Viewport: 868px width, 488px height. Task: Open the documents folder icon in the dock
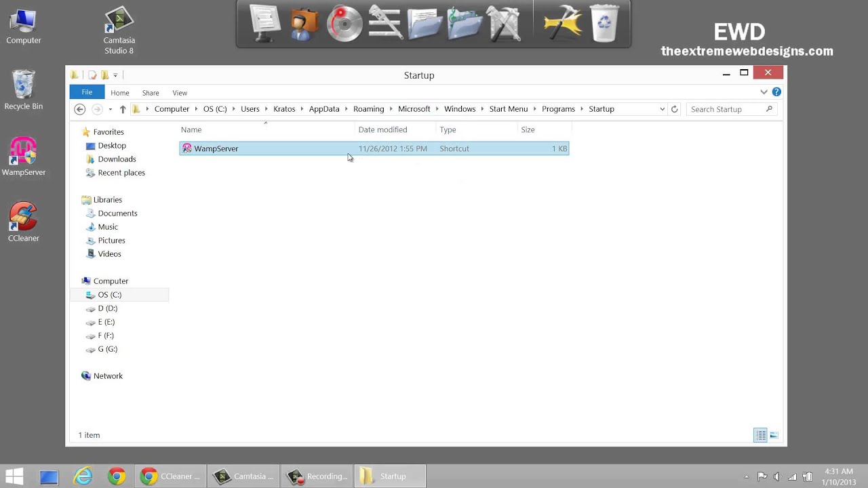click(x=425, y=24)
